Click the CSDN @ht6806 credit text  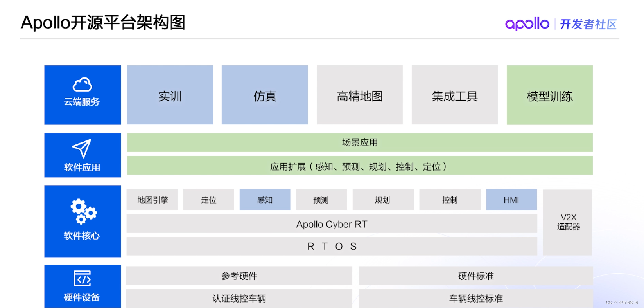click(622, 303)
